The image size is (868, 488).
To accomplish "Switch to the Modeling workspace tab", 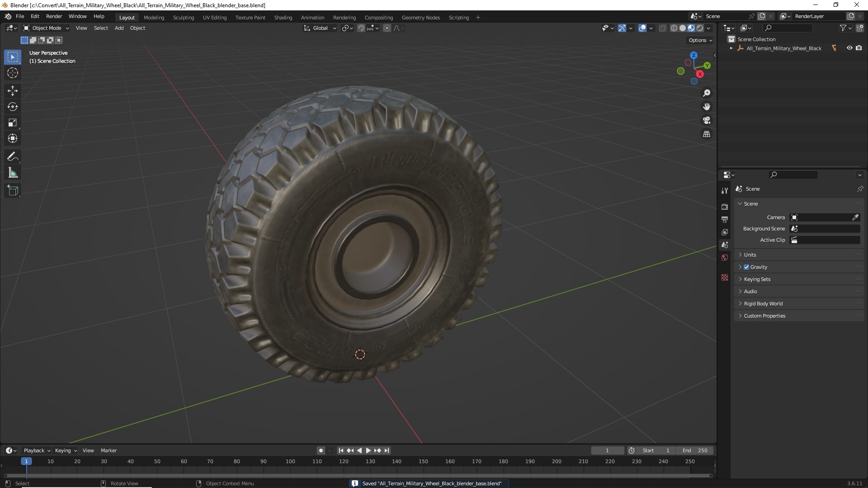I will coord(154,18).
